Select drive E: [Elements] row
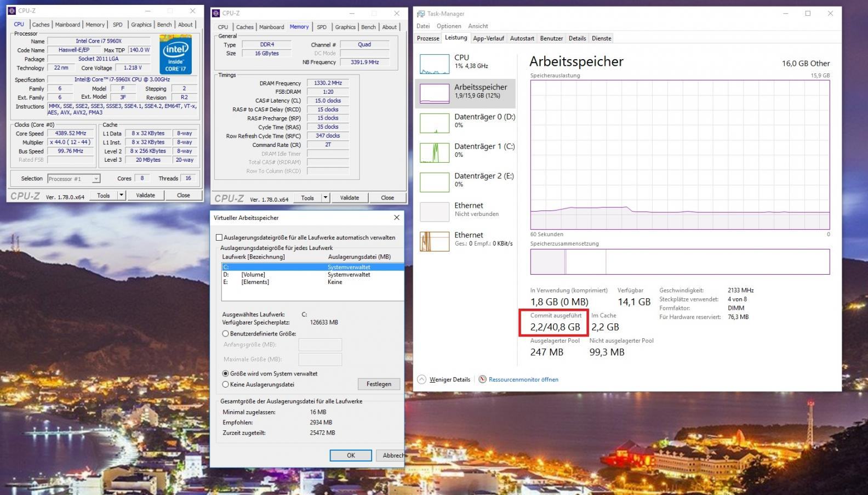Image resolution: width=868 pixels, height=495 pixels. pos(312,282)
